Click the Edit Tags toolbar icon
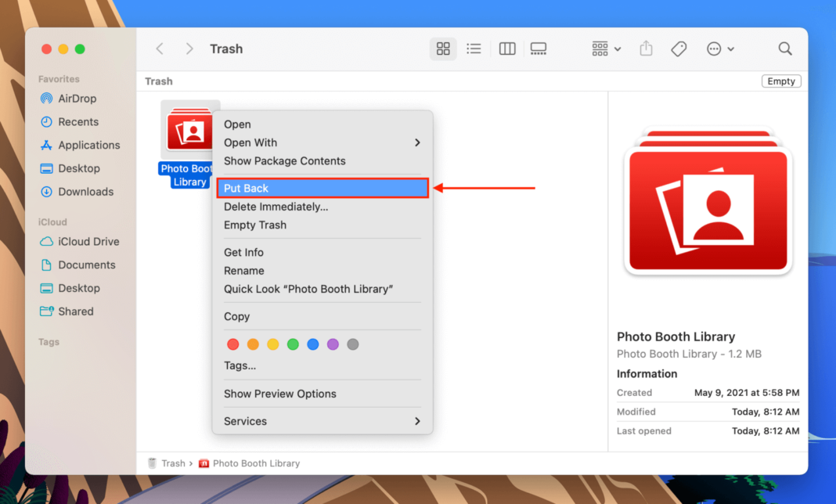The image size is (836, 504). pos(678,49)
